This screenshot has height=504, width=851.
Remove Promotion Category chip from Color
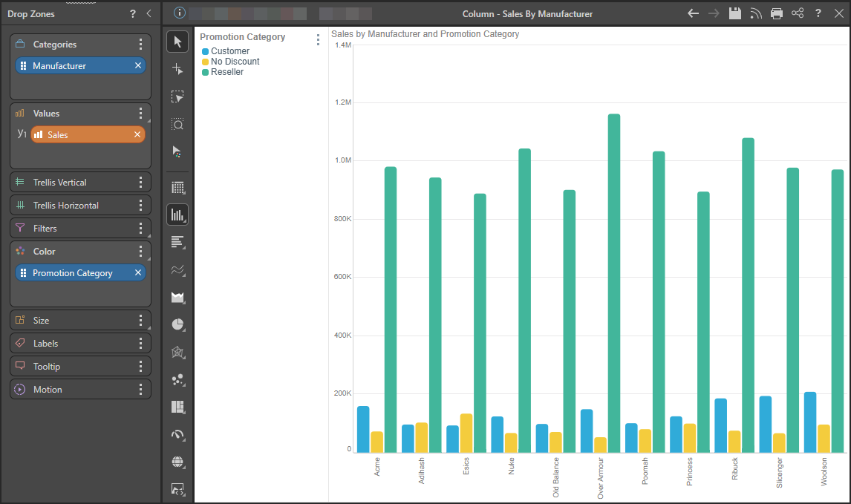click(138, 273)
